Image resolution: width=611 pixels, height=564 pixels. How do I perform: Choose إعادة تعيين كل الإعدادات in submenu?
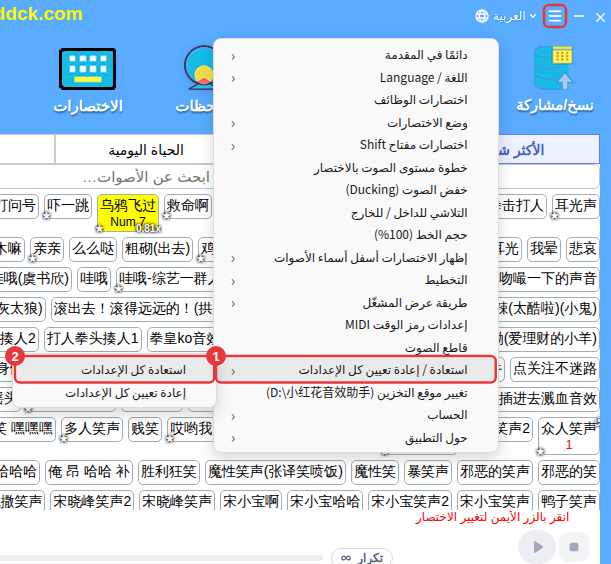(114, 393)
